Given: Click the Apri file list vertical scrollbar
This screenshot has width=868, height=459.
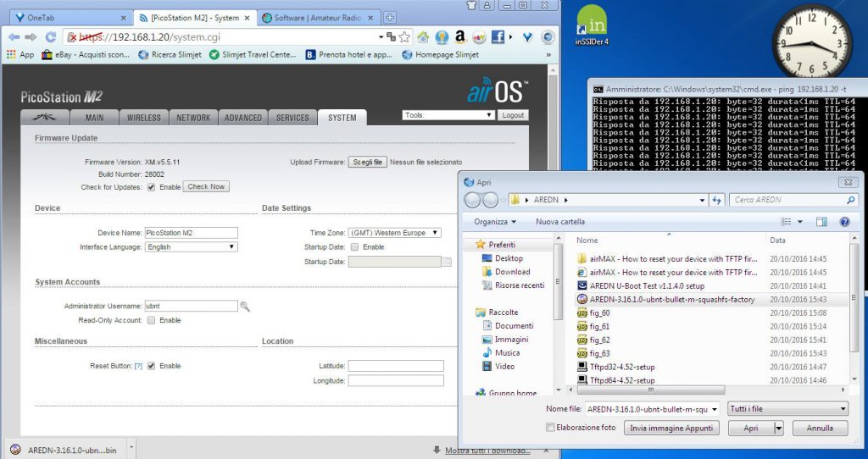Looking at the screenshot, I should tap(854, 310).
